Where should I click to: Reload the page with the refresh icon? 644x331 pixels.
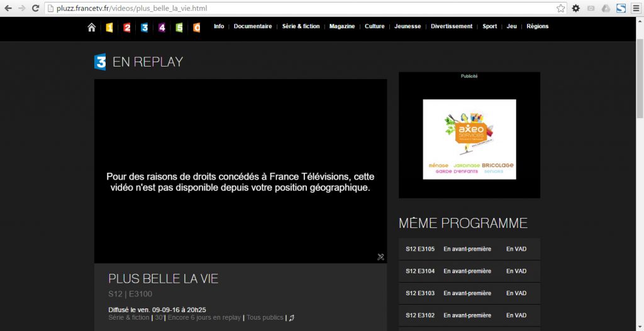[36, 8]
